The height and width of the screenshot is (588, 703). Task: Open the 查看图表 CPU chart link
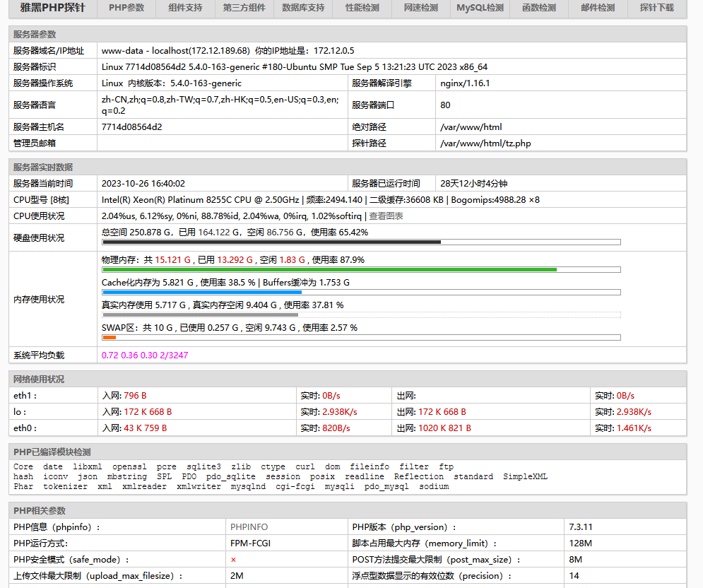[x=386, y=216]
